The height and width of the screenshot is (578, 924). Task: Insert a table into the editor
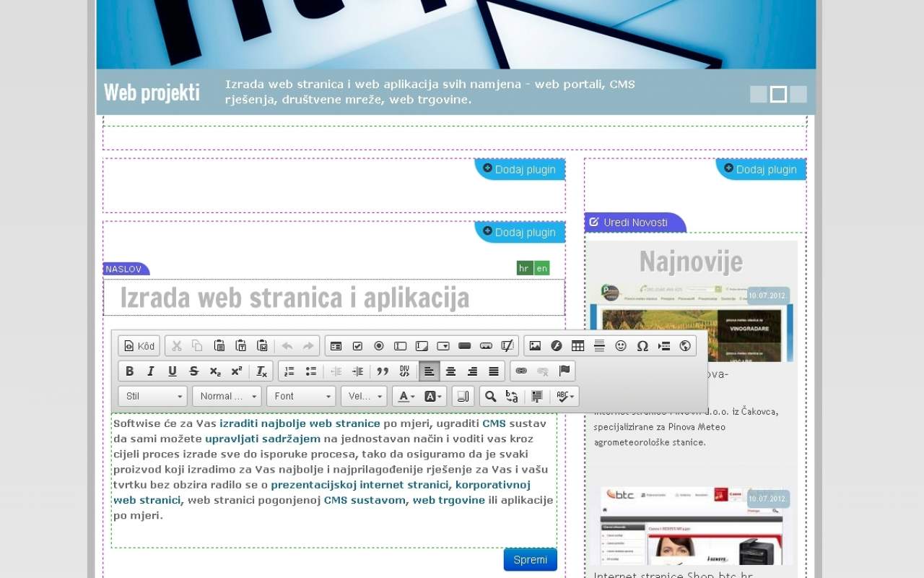pos(578,346)
